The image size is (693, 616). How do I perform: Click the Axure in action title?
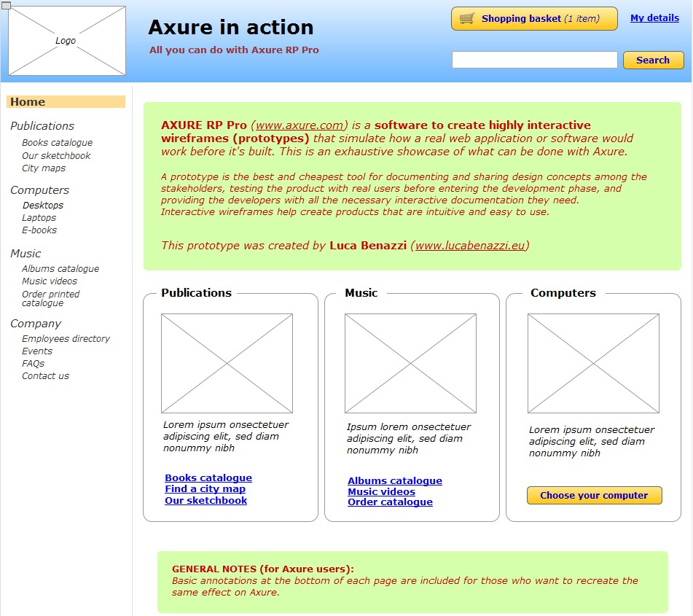(x=231, y=28)
